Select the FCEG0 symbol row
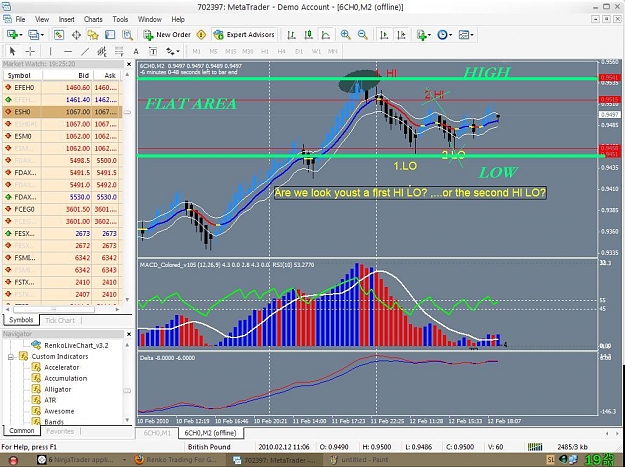This screenshot has height=467, width=625. pos(63,209)
